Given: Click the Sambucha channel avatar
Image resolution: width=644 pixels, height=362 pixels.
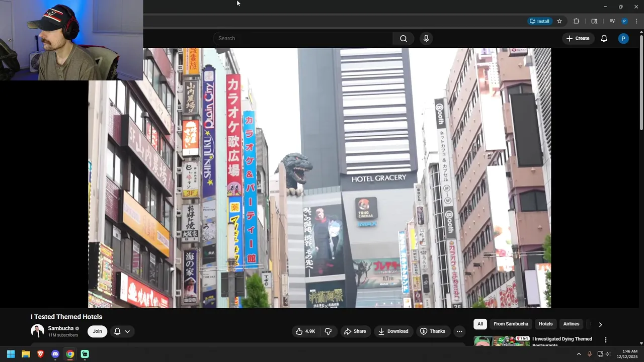Looking at the screenshot, I should click(37, 331).
